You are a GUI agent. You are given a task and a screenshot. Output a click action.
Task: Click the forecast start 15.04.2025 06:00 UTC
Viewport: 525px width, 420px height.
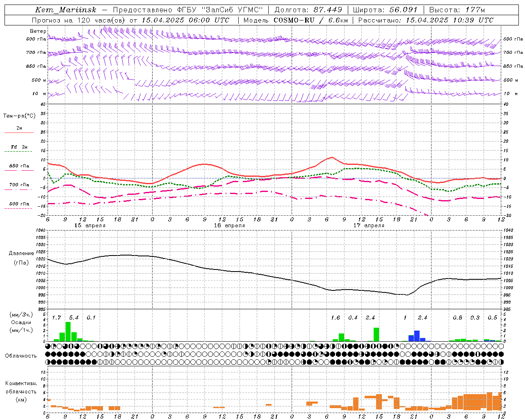185,20
